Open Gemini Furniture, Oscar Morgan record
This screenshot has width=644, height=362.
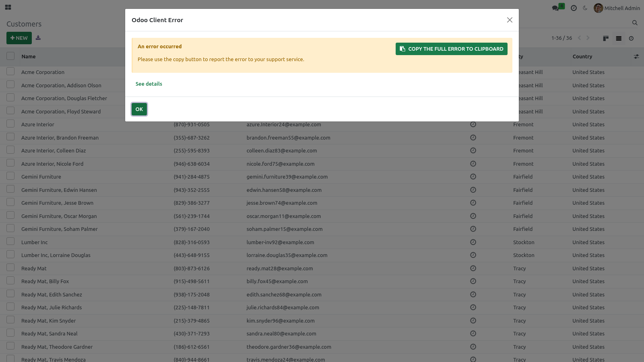[59, 216]
